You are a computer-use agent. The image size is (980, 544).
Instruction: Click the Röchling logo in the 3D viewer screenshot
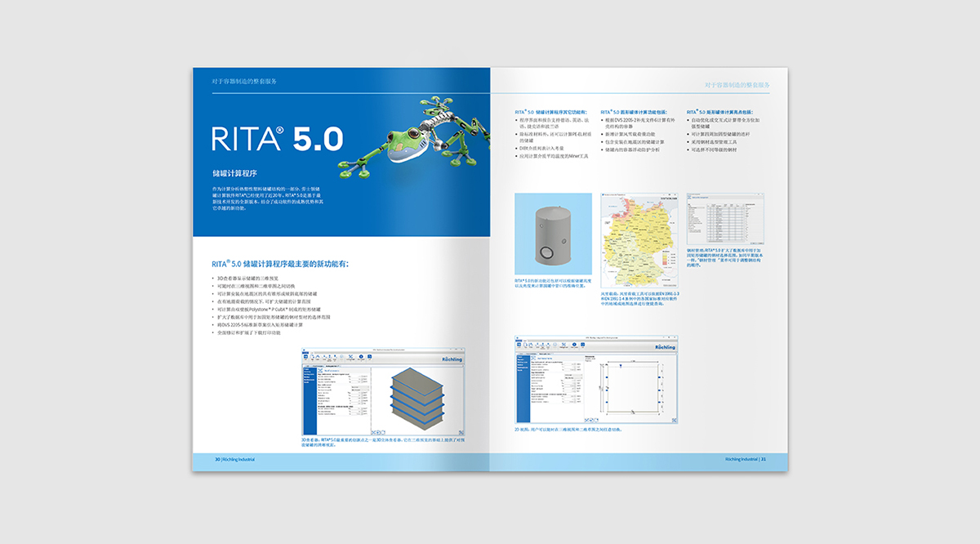[451, 359]
